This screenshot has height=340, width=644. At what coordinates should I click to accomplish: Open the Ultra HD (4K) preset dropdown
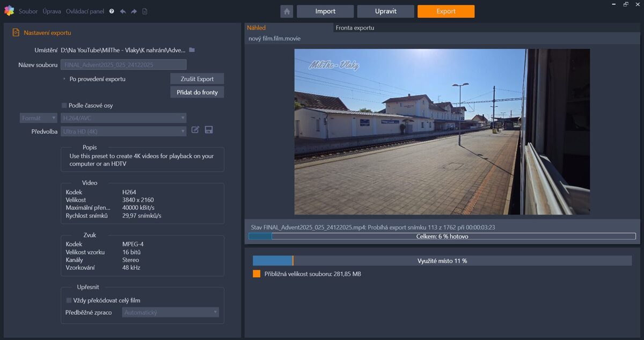(x=123, y=131)
